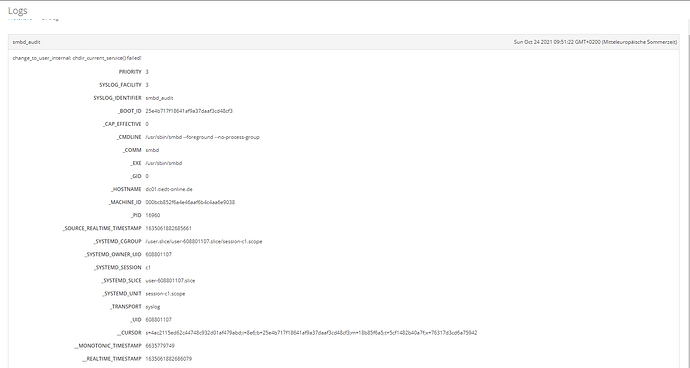This screenshot has width=690, height=368.
Task: Select the /user.slice cgroup path value
Action: coord(204,241)
